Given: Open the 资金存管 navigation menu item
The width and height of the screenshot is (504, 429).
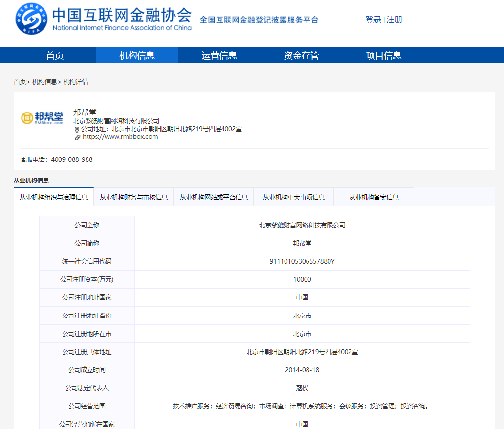Looking at the screenshot, I should point(302,55).
